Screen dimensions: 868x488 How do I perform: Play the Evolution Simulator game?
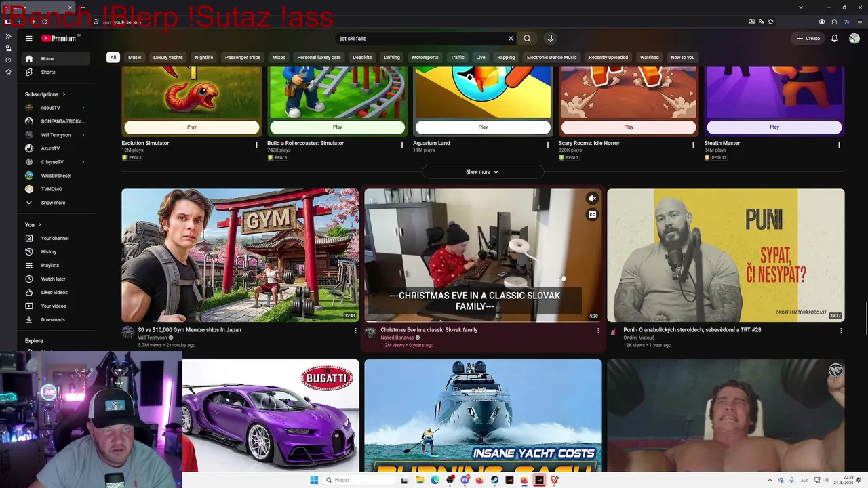tap(192, 127)
